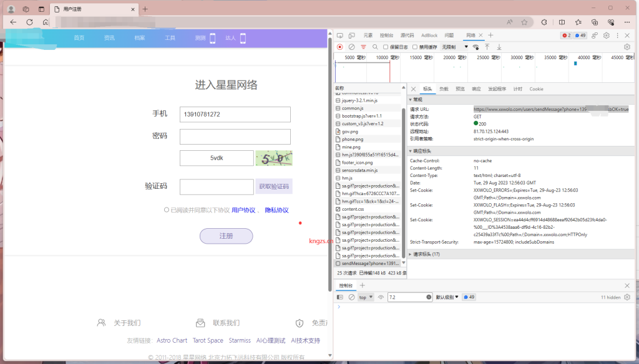Create live expression eye icon
Screen dimensions: 639x364
tap(381, 297)
